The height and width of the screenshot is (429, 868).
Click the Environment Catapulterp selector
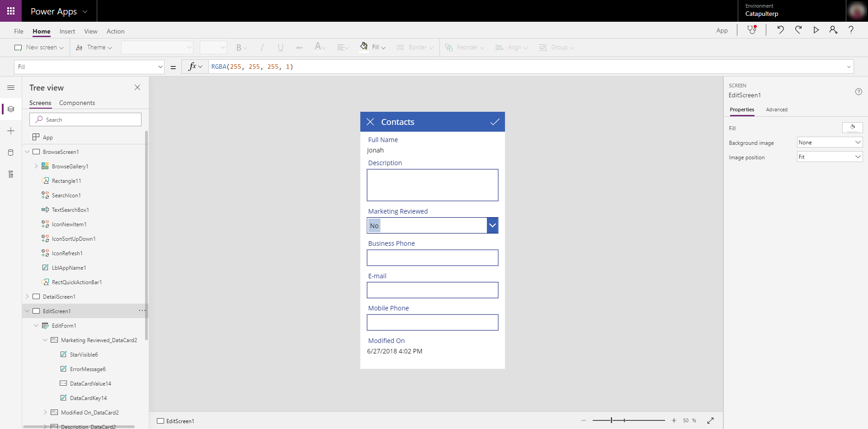point(792,11)
